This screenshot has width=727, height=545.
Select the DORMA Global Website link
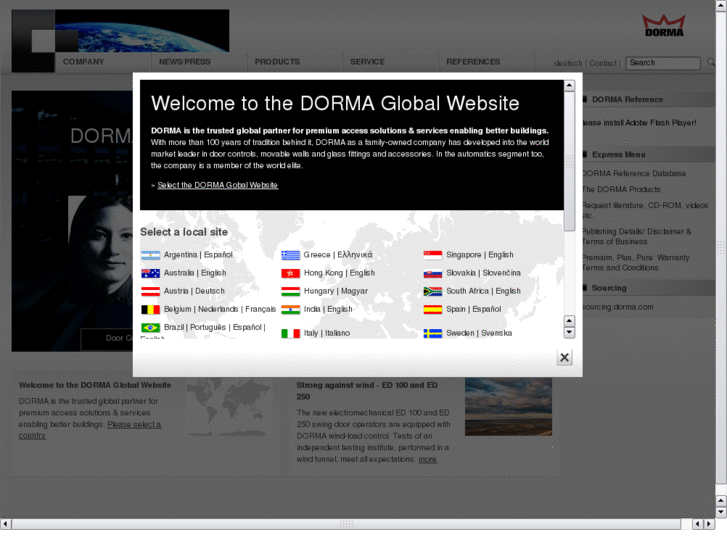tap(217, 185)
